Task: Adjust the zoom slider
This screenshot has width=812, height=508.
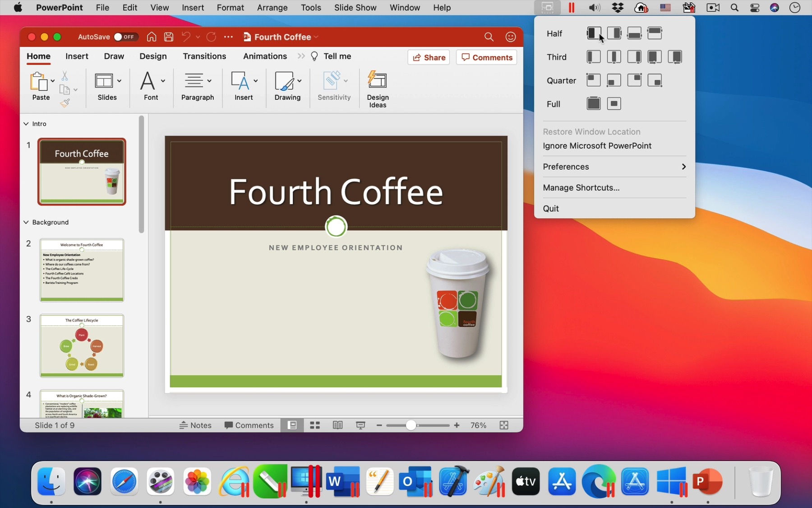Action: click(x=411, y=425)
